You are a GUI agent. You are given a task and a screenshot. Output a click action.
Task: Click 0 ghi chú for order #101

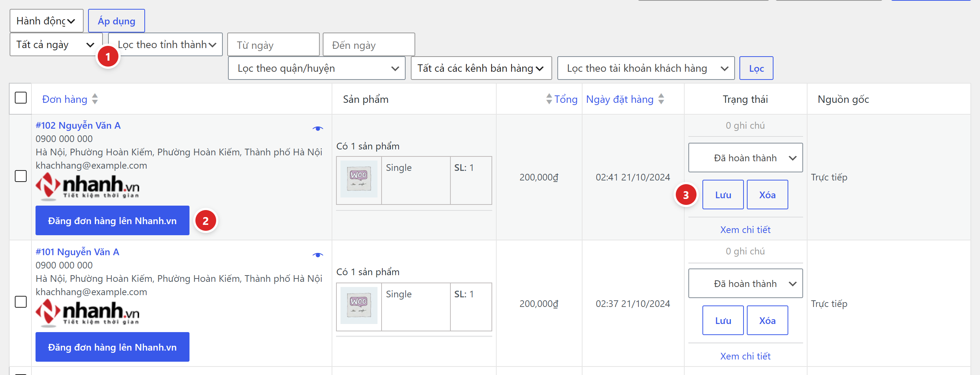coord(745,251)
